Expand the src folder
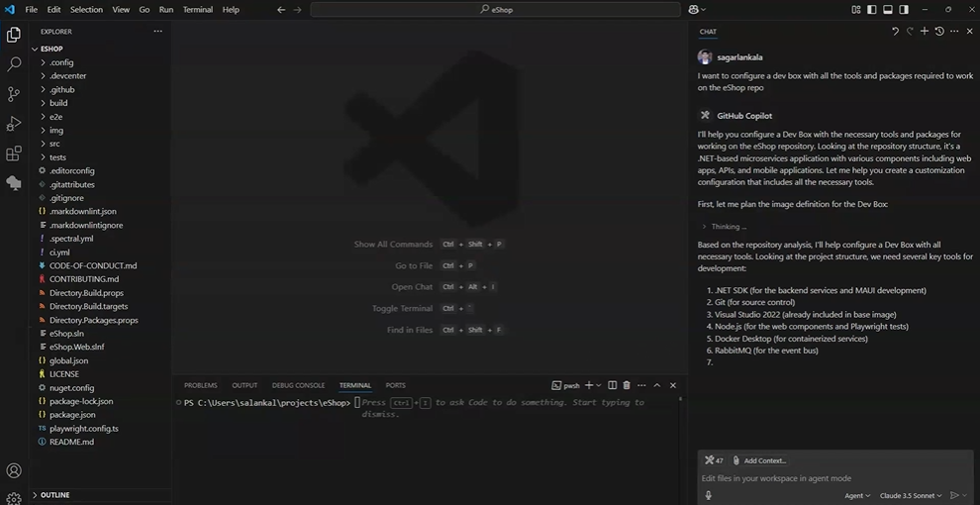The image size is (980, 505). tap(54, 144)
